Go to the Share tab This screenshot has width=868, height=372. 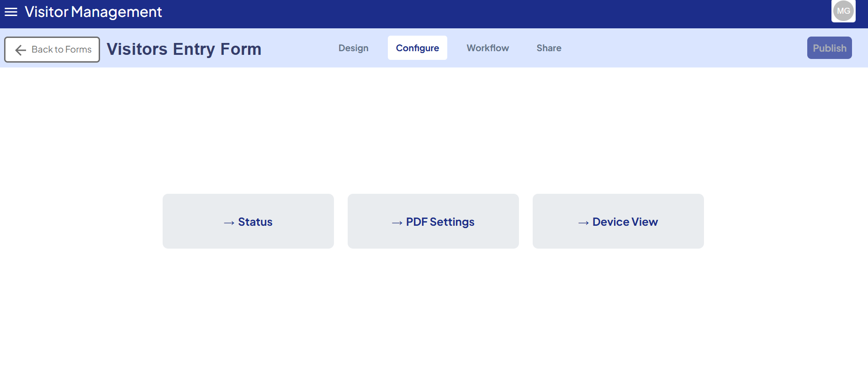549,48
